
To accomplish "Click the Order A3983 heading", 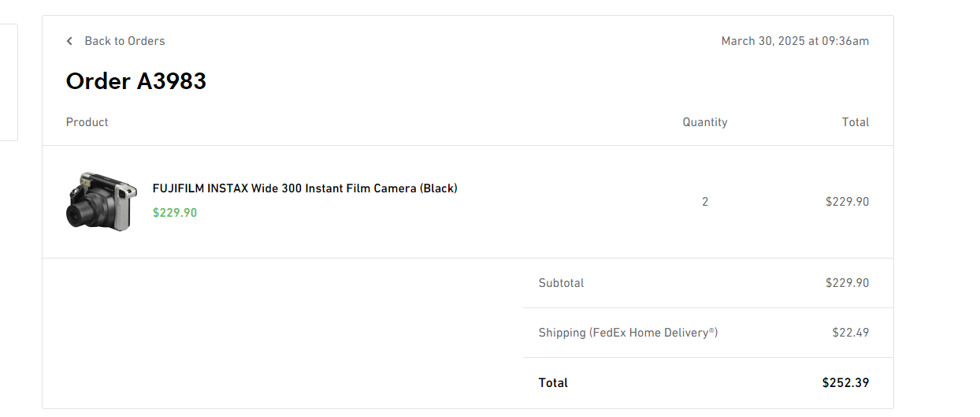I will point(136,81).
